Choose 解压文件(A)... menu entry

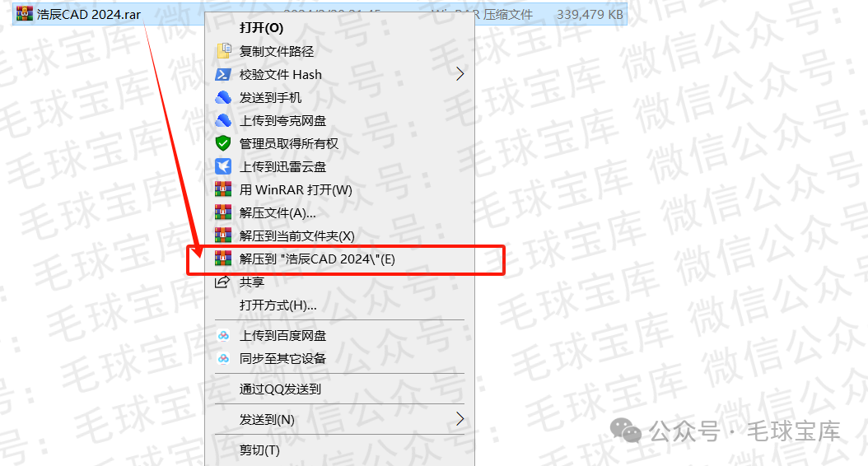(x=339, y=212)
